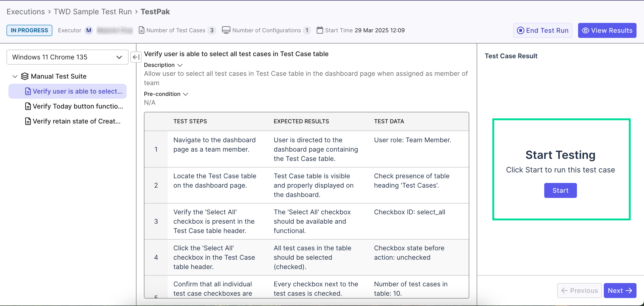
Task: Collapse the Pre-condition section chevron
Action: 186,94
